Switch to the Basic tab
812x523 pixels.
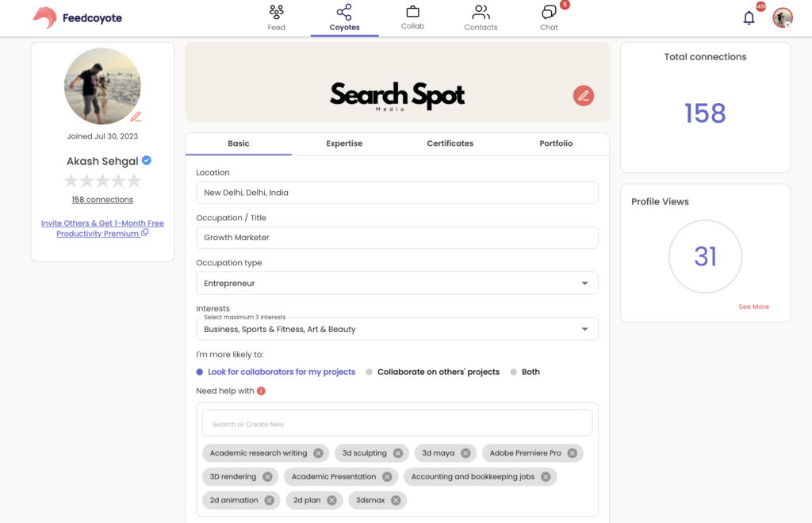coord(238,143)
